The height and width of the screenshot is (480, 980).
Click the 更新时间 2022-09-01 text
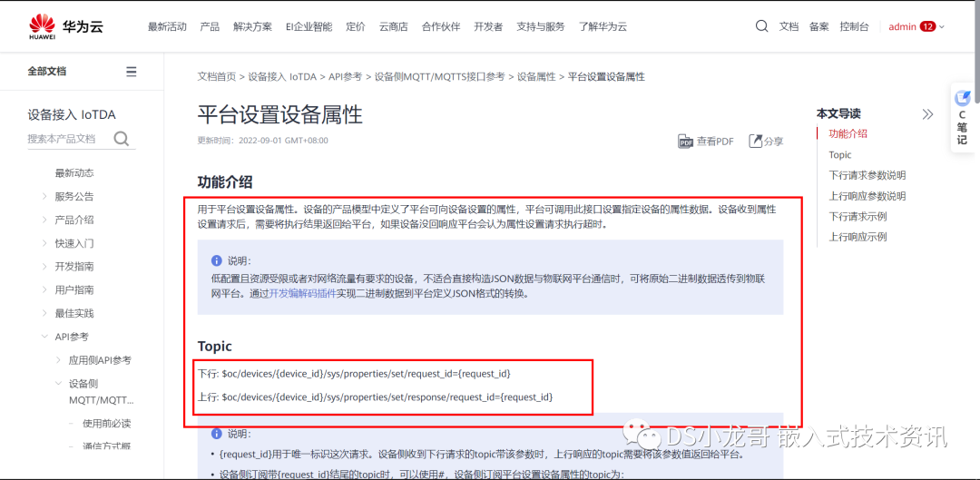coord(262,141)
